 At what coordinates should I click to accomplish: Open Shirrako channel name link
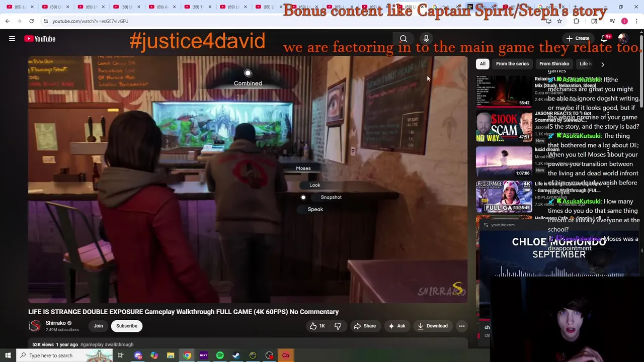56,323
